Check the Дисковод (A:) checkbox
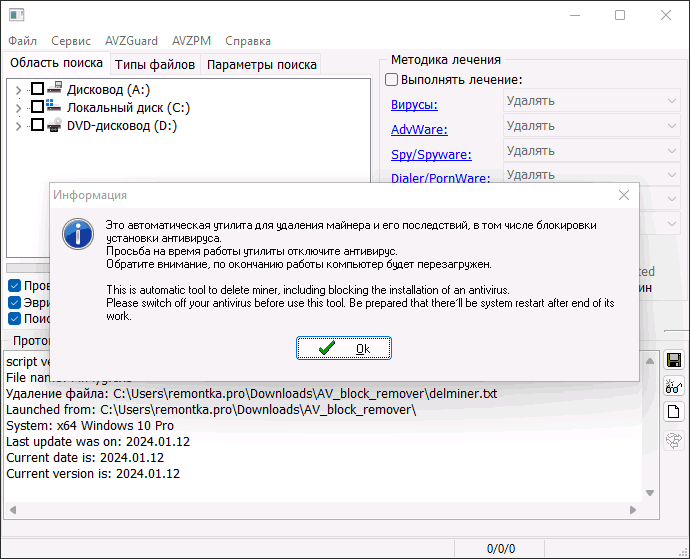Screen dimensions: 690x559 [37, 89]
